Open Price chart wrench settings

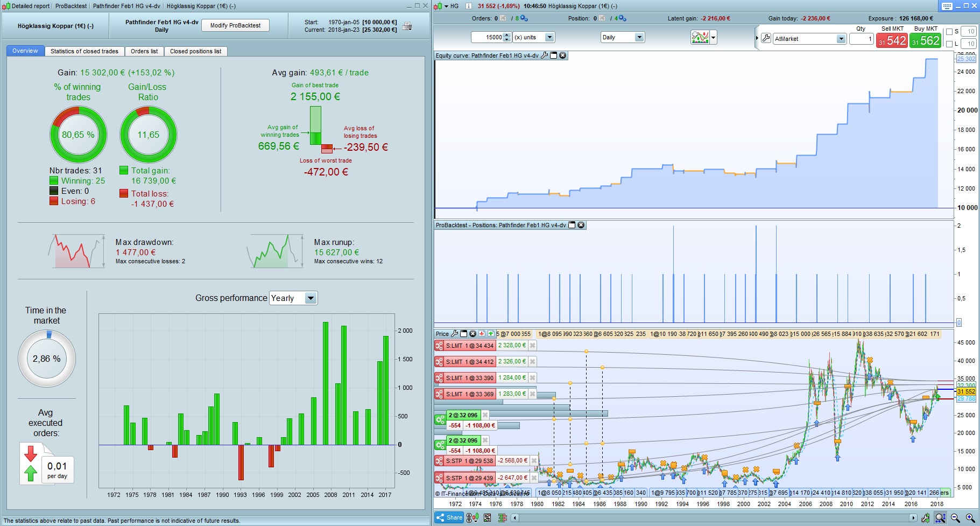click(x=454, y=334)
